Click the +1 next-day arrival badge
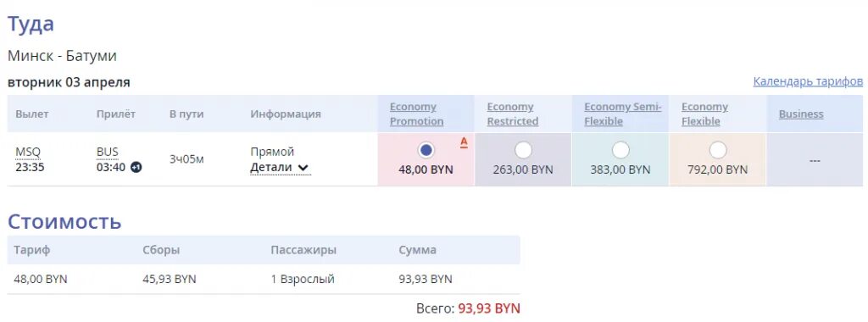Screen dimensions: 868x322 (x=136, y=167)
